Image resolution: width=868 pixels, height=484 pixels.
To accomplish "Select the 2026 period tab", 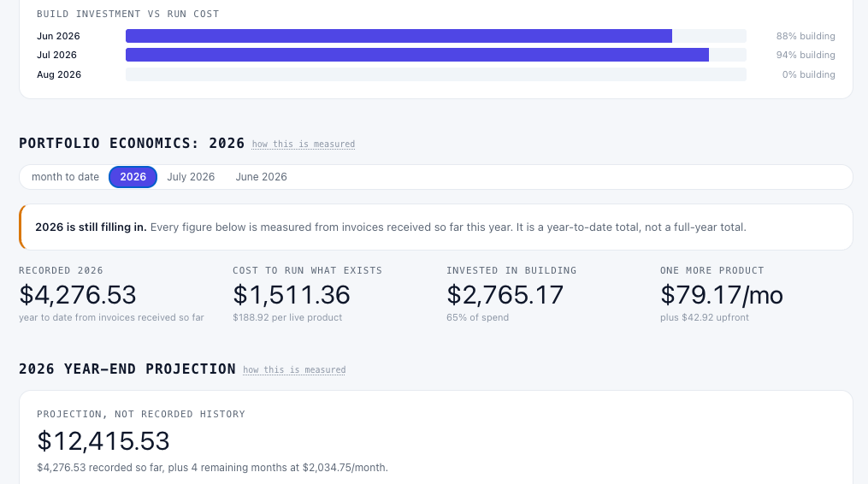I will tap(133, 177).
